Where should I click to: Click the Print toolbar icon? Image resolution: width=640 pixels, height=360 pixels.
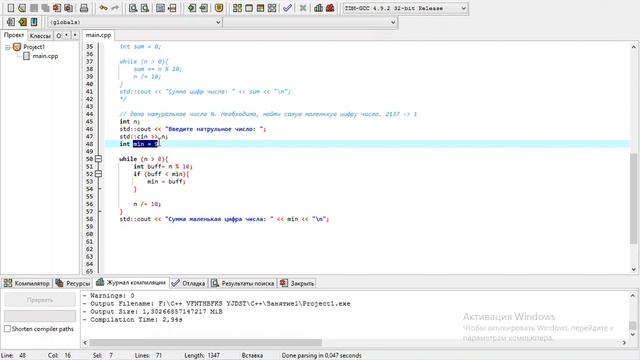point(84,8)
